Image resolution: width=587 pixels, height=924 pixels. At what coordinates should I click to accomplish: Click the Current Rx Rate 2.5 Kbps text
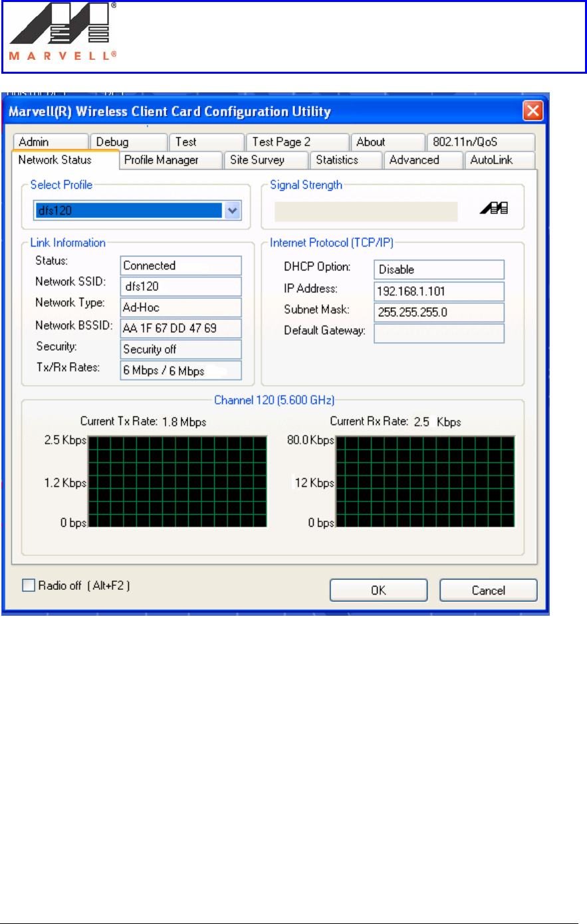point(396,422)
